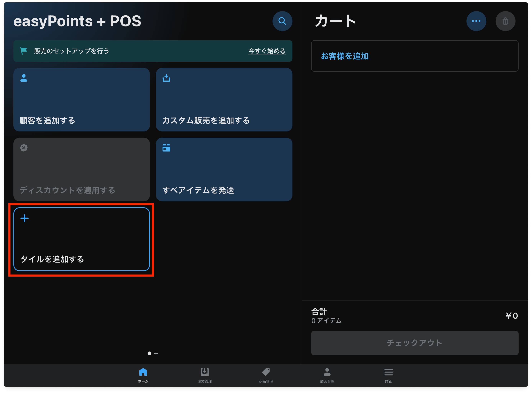Image resolution: width=532 pixels, height=394 pixels.
Task: Open the search magnifier button
Action: 282,21
